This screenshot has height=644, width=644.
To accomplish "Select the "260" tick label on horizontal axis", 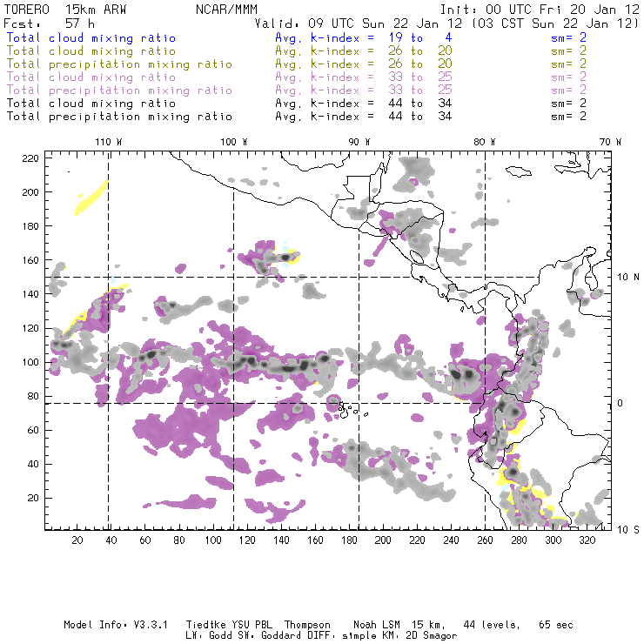I will 485,540.
